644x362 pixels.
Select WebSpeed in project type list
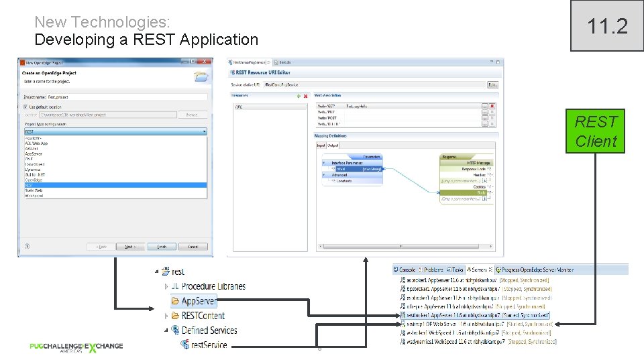pos(115,196)
